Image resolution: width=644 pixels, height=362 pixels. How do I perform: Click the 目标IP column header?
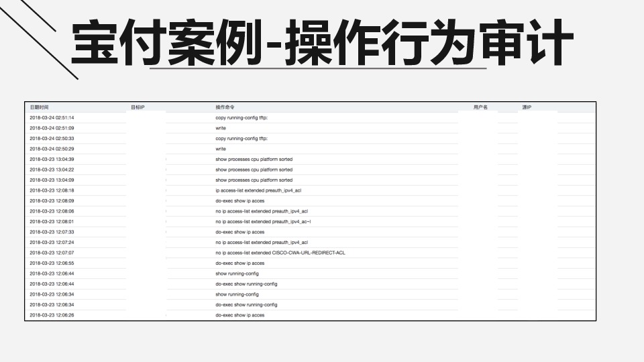click(138, 107)
